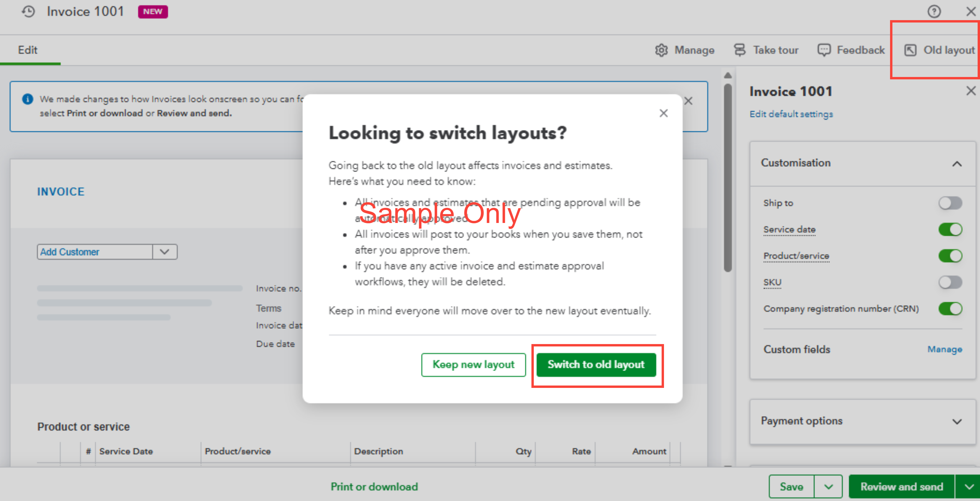Viewport: 980px width, 501px height.
Task: Click Keep new layout button
Action: click(473, 365)
